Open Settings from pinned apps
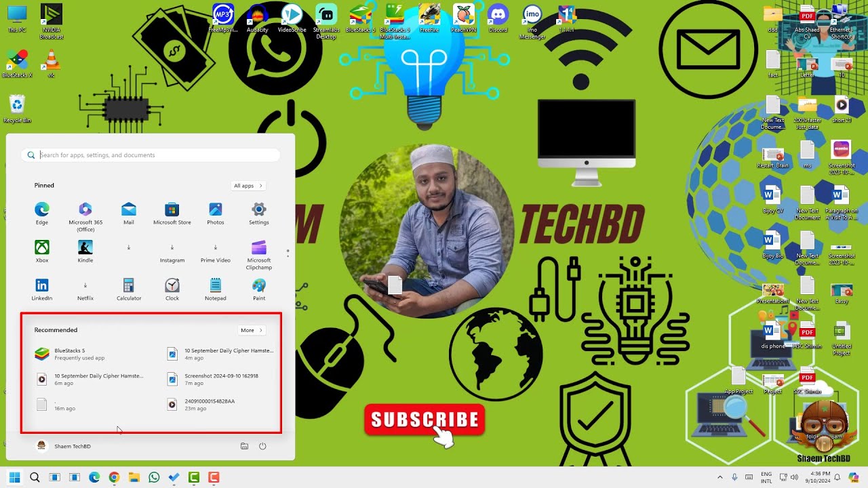 pyautogui.click(x=259, y=213)
